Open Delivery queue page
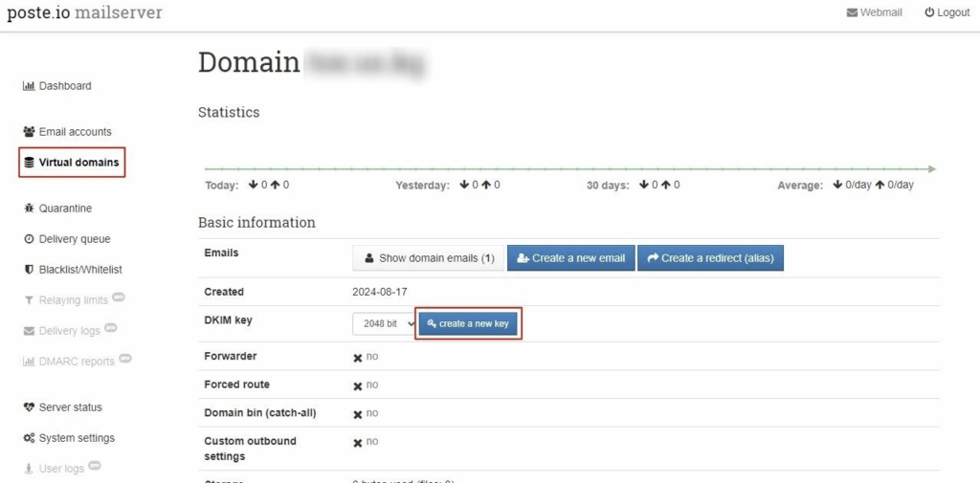Image resolution: width=980 pixels, height=483 pixels. [x=67, y=239]
